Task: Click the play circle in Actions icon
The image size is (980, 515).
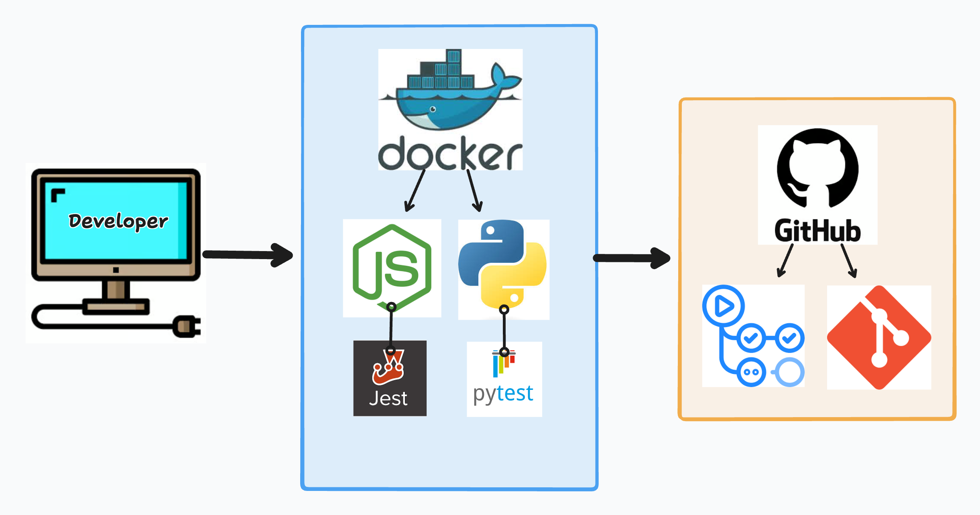Action: (x=724, y=306)
